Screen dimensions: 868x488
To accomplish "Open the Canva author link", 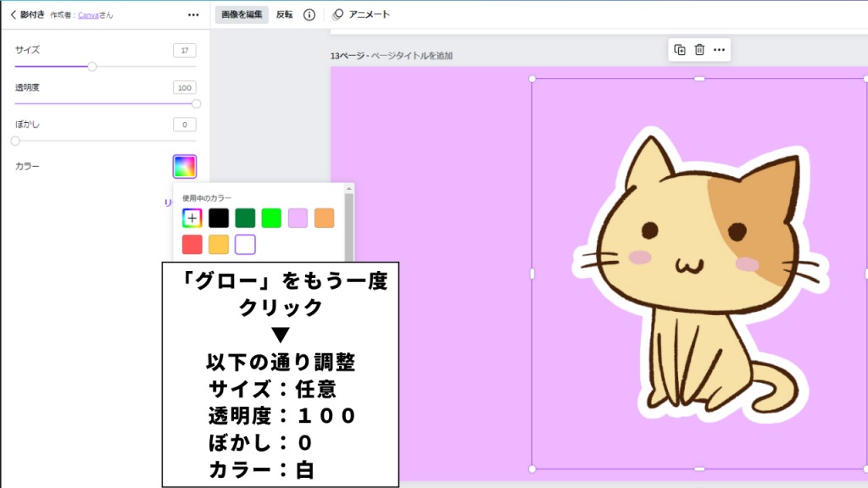I will click(88, 15).
